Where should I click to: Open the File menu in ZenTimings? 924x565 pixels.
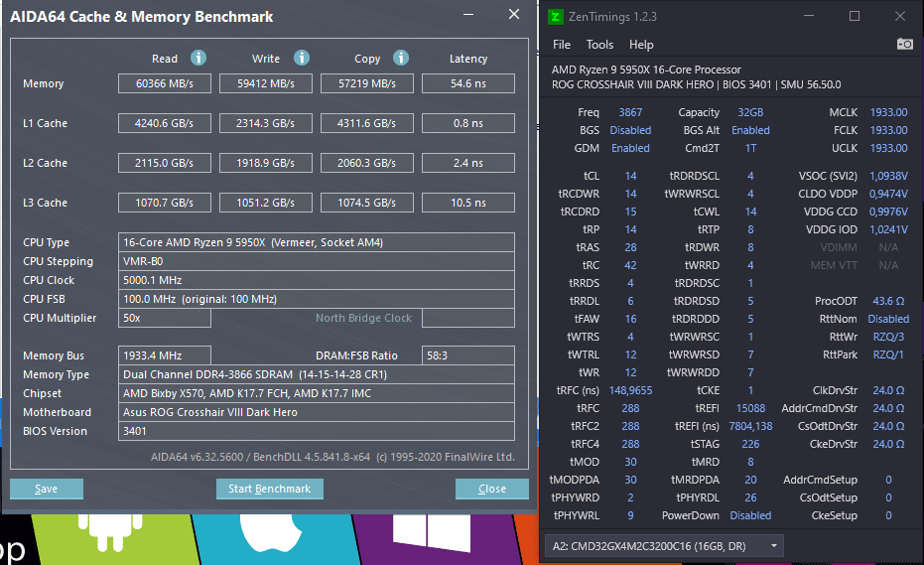tap(561, 45)
